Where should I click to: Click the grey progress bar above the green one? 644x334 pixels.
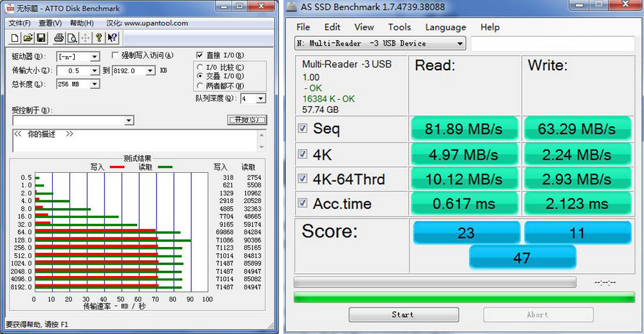[435, 282]
